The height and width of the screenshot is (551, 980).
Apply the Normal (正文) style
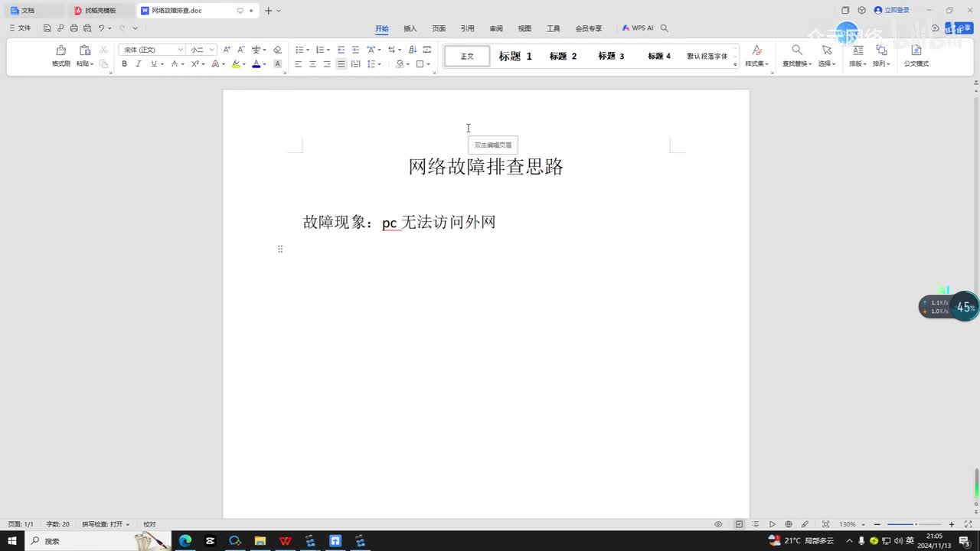click(x=467, y=56)
